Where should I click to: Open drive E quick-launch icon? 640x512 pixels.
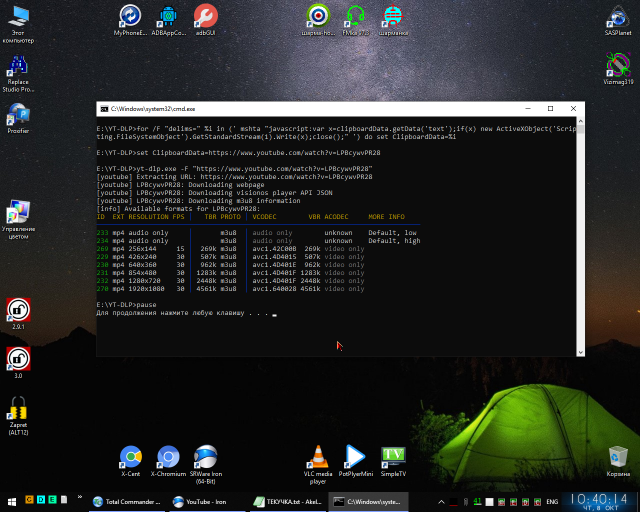[52, 499]
